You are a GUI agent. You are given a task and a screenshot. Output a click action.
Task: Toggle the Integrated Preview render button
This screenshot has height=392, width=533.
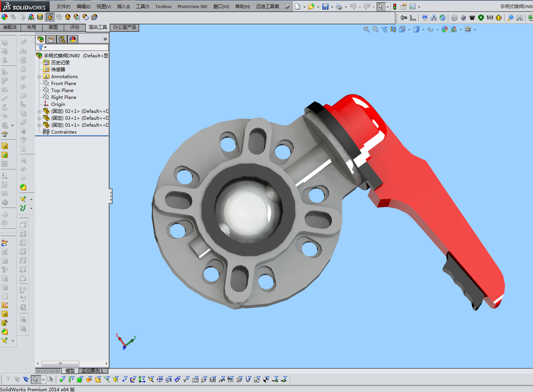[50, 17]
